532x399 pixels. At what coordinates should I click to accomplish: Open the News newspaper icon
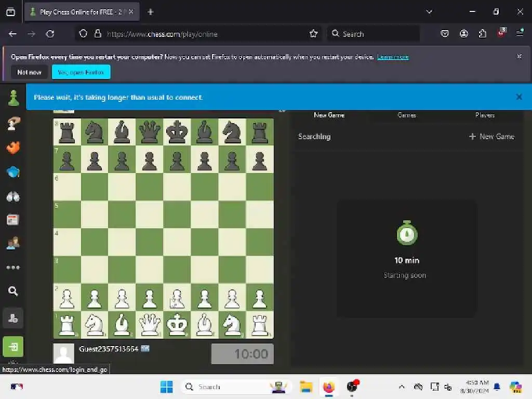[x=13, y=220]
